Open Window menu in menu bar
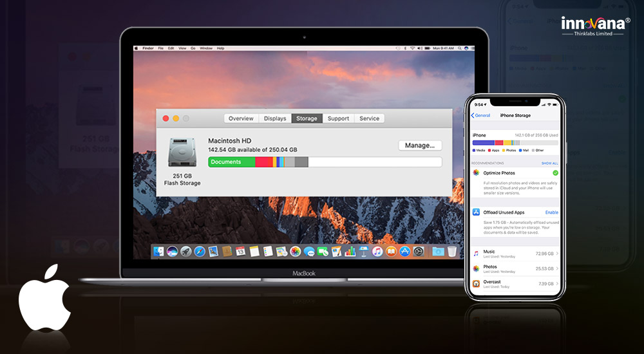 pos(206,48)
